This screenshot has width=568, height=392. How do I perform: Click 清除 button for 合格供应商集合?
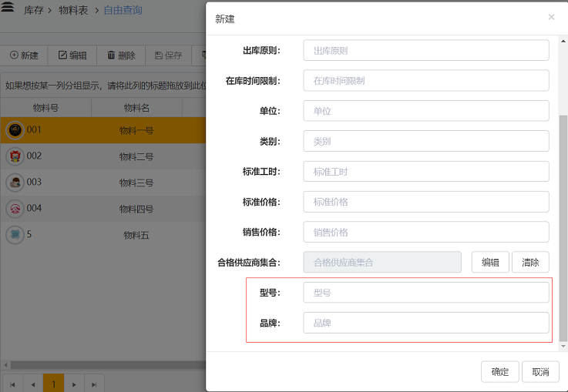pos(530,262)
